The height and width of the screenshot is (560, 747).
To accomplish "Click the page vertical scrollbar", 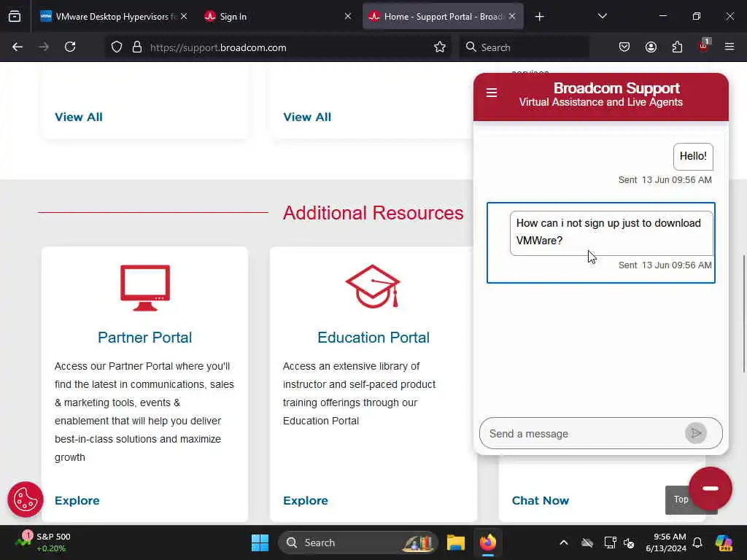I will click(743, 314).
